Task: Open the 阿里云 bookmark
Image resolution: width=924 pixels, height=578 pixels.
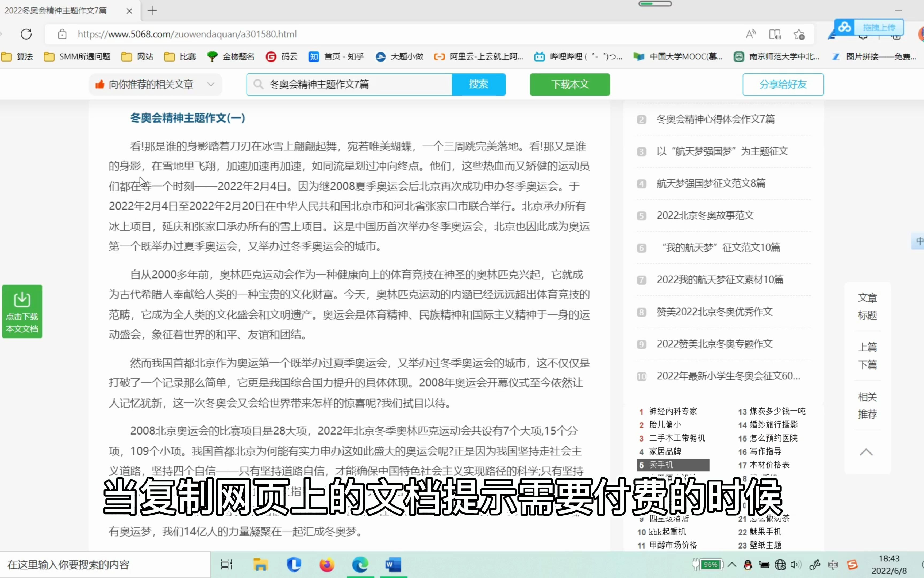Action: (478, 56)
